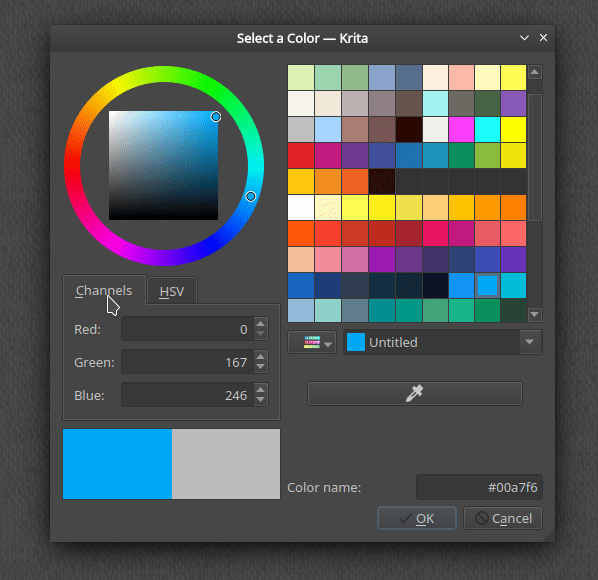
Task: Click the hue ring handle
Action: (251, 196)
